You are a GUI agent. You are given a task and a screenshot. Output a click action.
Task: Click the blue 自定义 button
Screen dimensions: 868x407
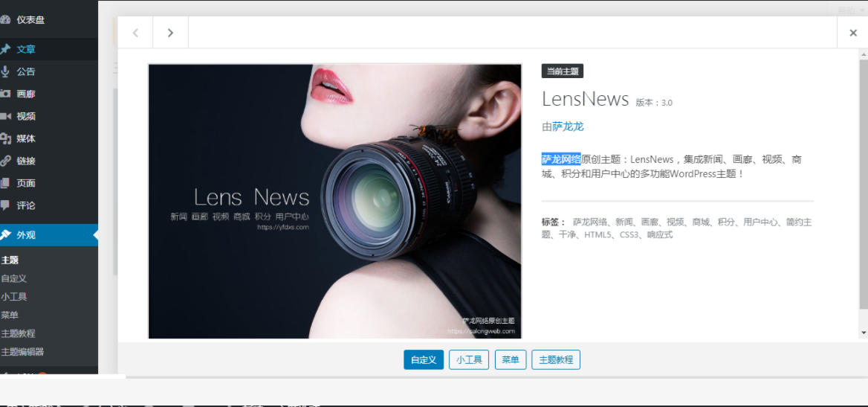[x=424, y=360]
